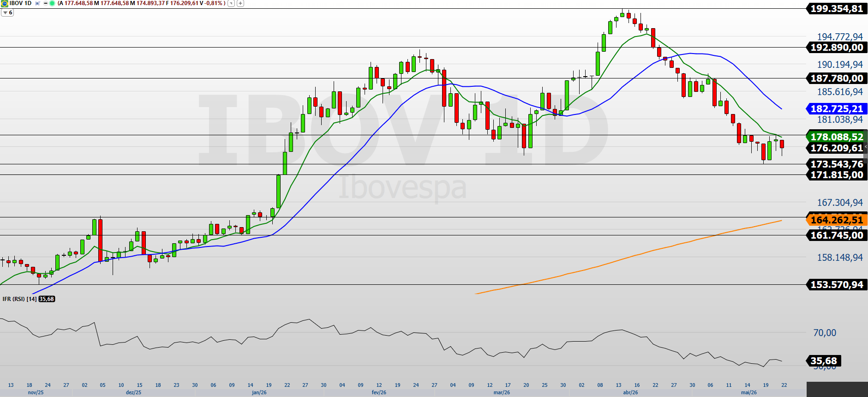Click price axis value 185.616,94
This screenshot has height=397, width=868.
click(x=840, y=92)
